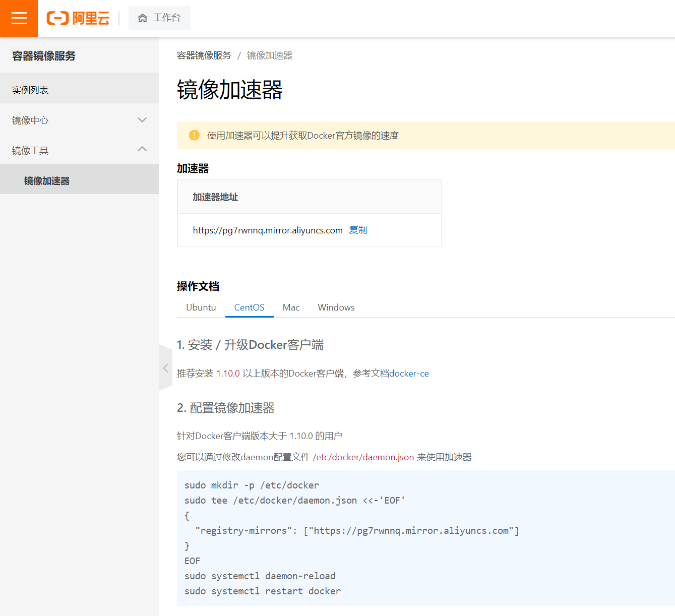Click the accelerator URL https://pg7rwnnq.mirror.aliyuncs.com

pos(268,230)
